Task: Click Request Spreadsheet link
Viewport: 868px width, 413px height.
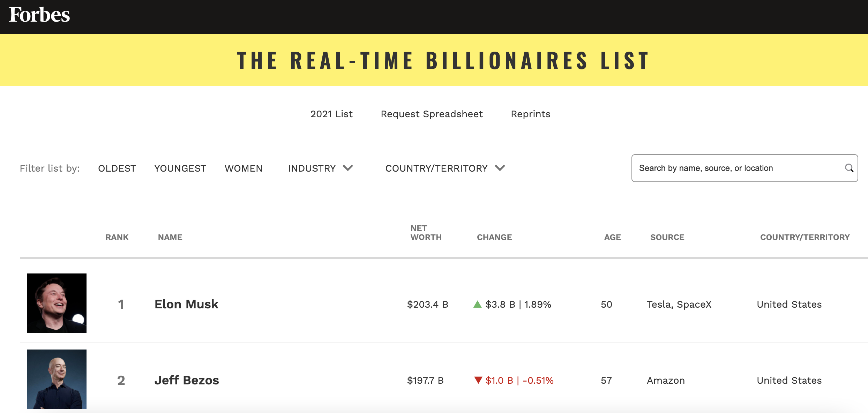Action: pos(432,114)
